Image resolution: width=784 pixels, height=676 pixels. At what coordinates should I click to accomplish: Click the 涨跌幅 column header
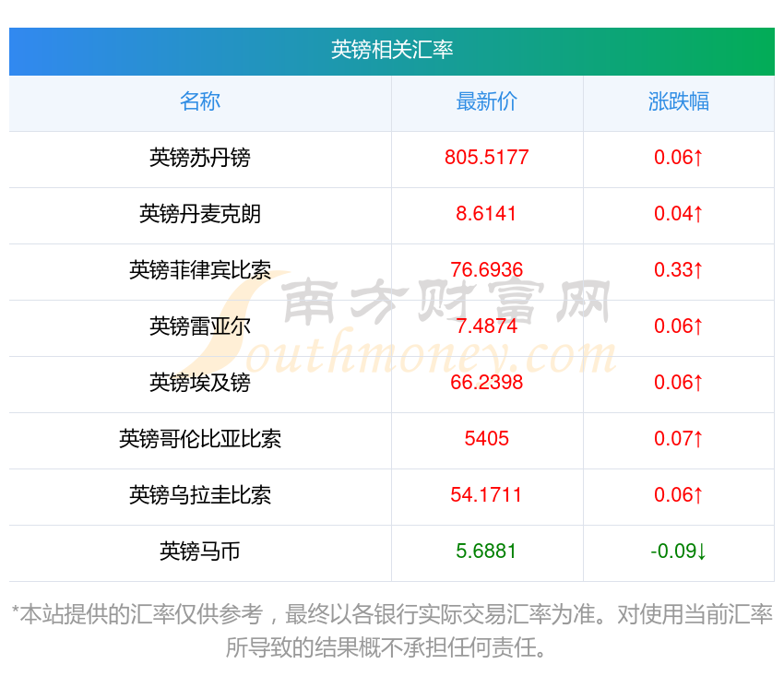coord(679,101)
